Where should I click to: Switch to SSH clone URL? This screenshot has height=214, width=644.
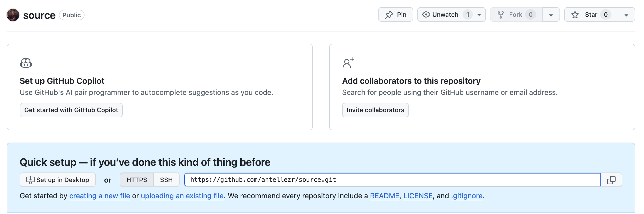pyautogui.click(x=166, y=180)
